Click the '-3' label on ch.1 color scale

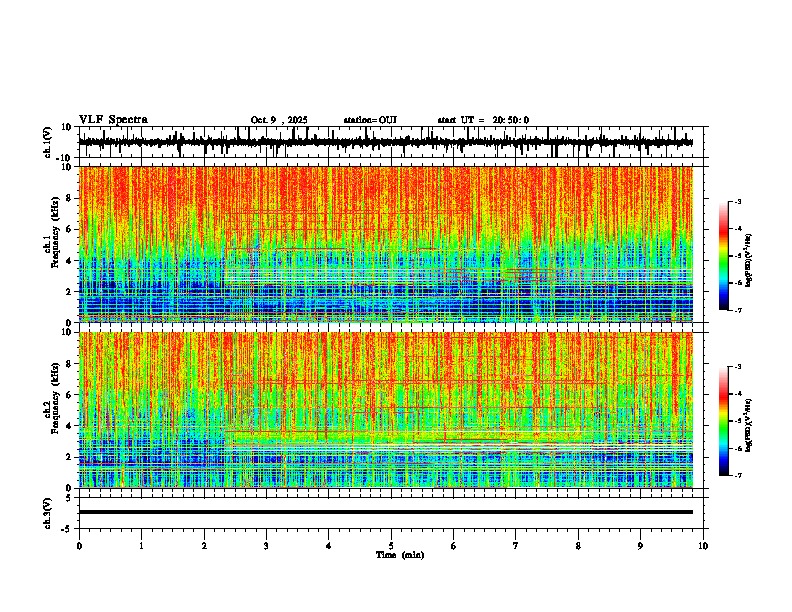point(737,201)
